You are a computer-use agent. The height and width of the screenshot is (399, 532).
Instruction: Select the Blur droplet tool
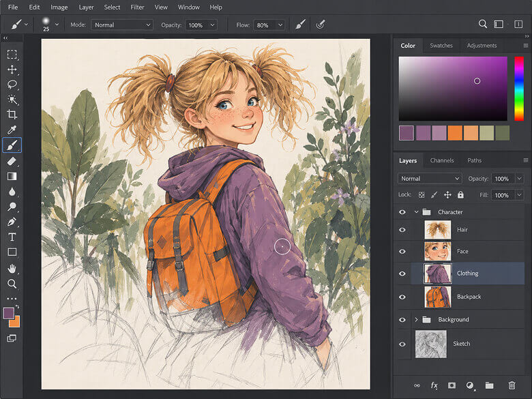[12, 192]
